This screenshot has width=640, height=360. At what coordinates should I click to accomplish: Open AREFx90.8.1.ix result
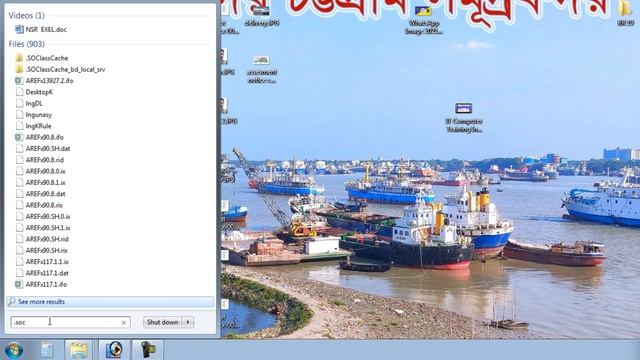[x=45, y=182]
